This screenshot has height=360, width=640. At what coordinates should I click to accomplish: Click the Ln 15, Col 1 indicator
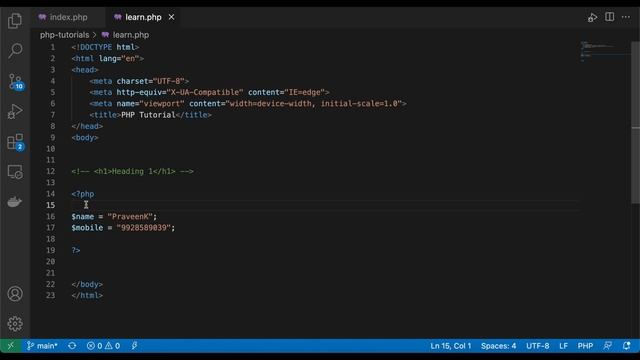pos(451,346)
